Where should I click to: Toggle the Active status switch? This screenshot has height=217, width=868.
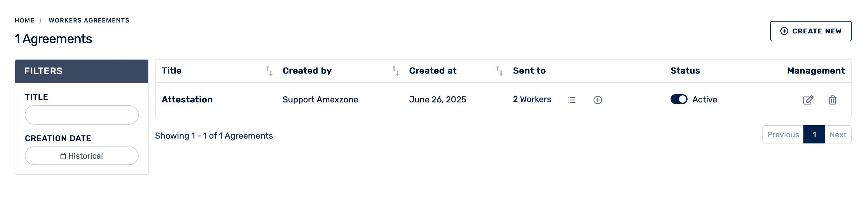[679, 99]
